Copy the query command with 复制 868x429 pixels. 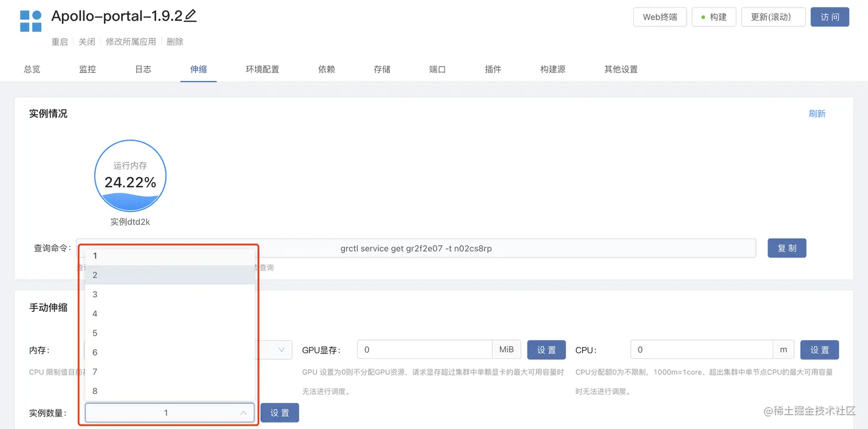pos(787,248)
